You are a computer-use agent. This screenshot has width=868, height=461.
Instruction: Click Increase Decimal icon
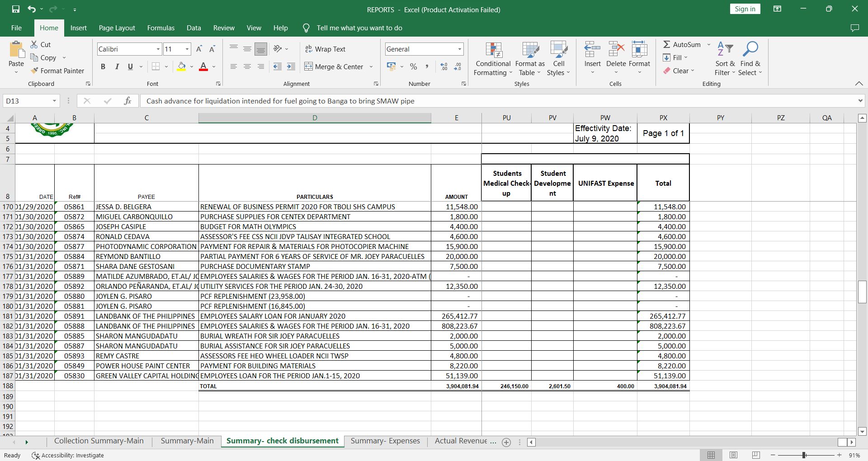(444, 66)
